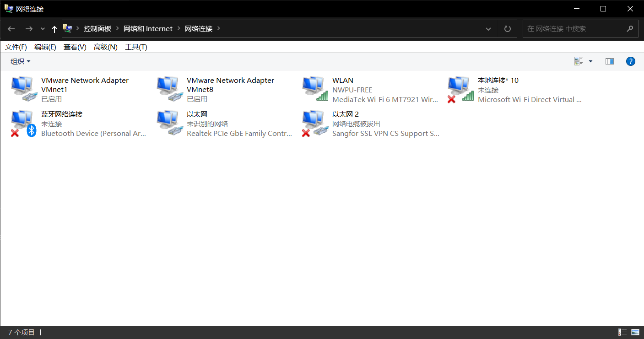
Task: Expand the 组织 dropdown menu
Action: point(21,61)
